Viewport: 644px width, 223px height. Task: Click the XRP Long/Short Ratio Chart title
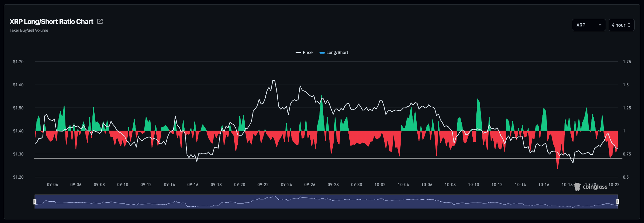(52, 21)
